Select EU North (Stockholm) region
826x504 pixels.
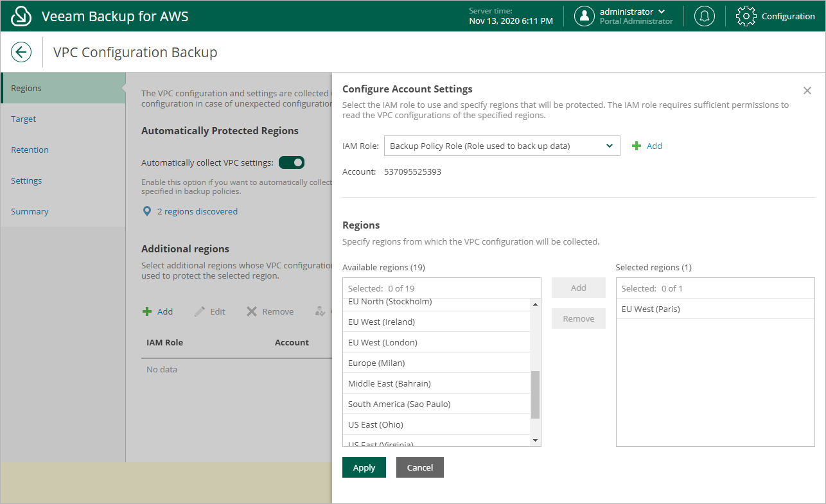coord(436,305)
